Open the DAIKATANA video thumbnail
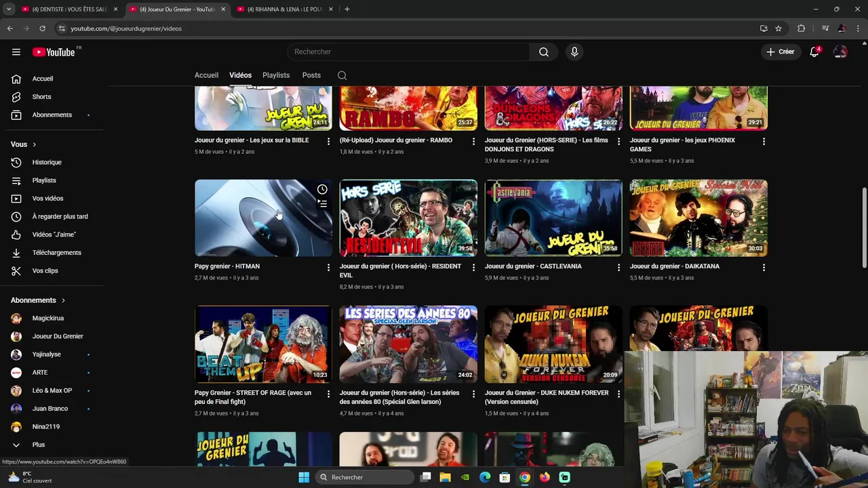The width and height of the screenshot is (868, 488). (x=698, y=218)
